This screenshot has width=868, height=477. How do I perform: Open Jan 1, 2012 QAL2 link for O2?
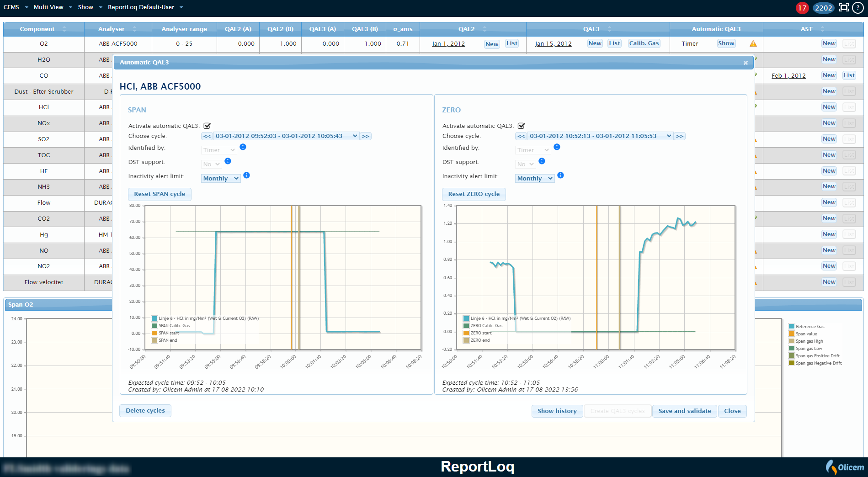point(448,44)
